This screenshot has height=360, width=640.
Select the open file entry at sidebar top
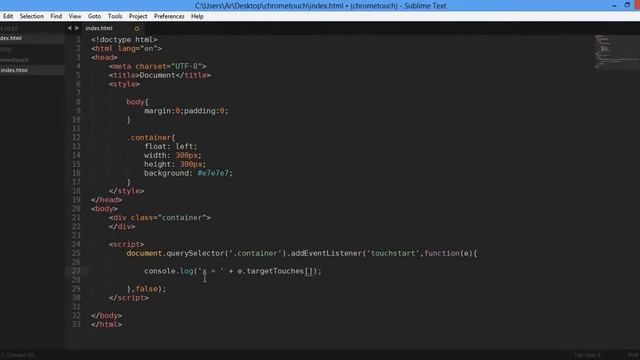[x=11, y=38]
